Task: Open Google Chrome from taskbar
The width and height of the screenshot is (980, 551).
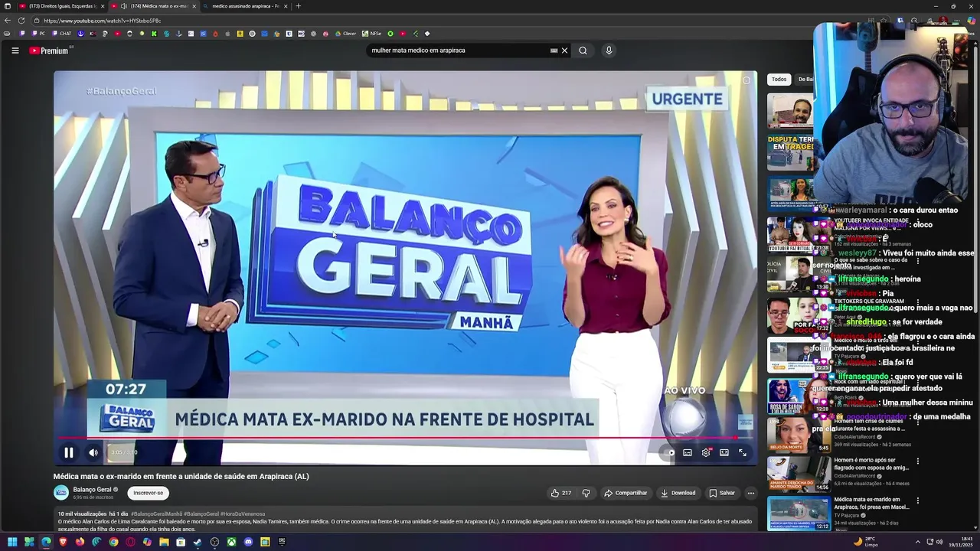Action: pos(113,542)
